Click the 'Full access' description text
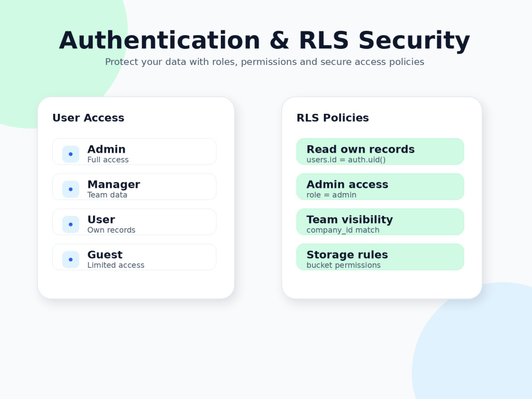Viewport: 532px width, 399px height. [108, 160]
